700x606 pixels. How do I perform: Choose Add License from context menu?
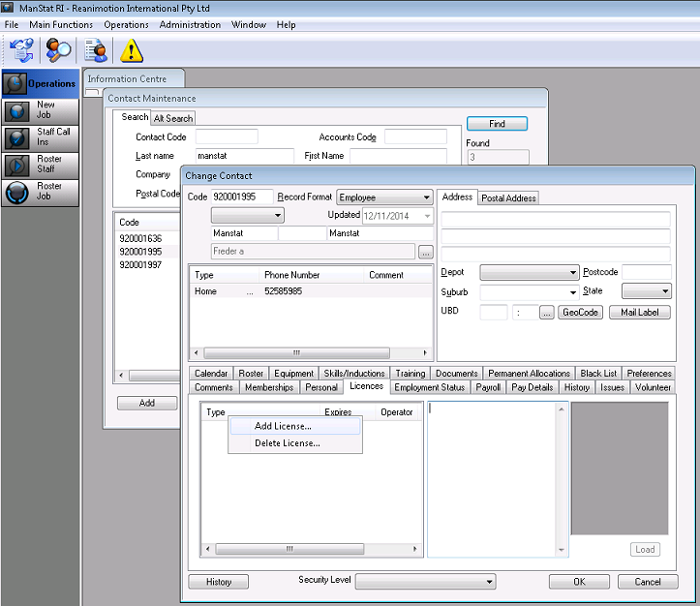283,426
